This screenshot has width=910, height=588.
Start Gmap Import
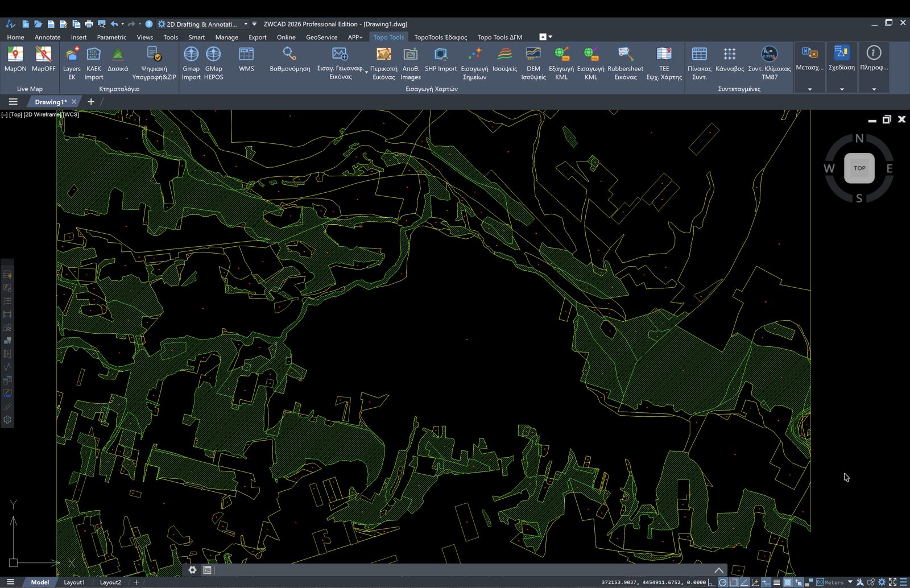[191, 63]
